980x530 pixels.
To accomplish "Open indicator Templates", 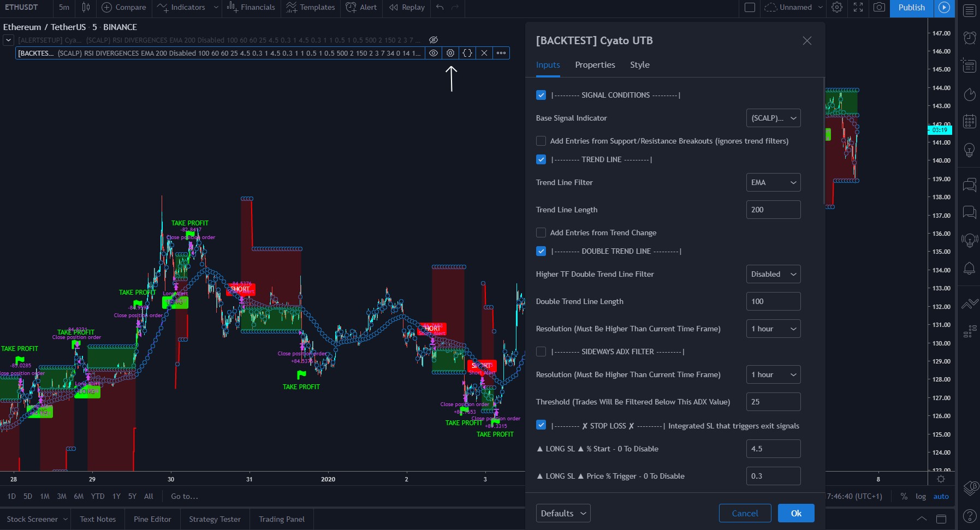I will (311, 7).
